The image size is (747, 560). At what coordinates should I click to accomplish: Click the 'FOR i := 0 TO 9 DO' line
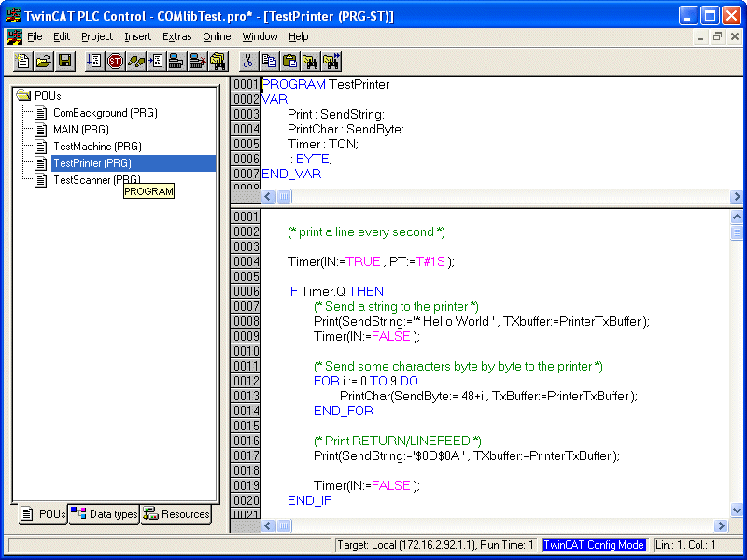(x=366, y=381)
